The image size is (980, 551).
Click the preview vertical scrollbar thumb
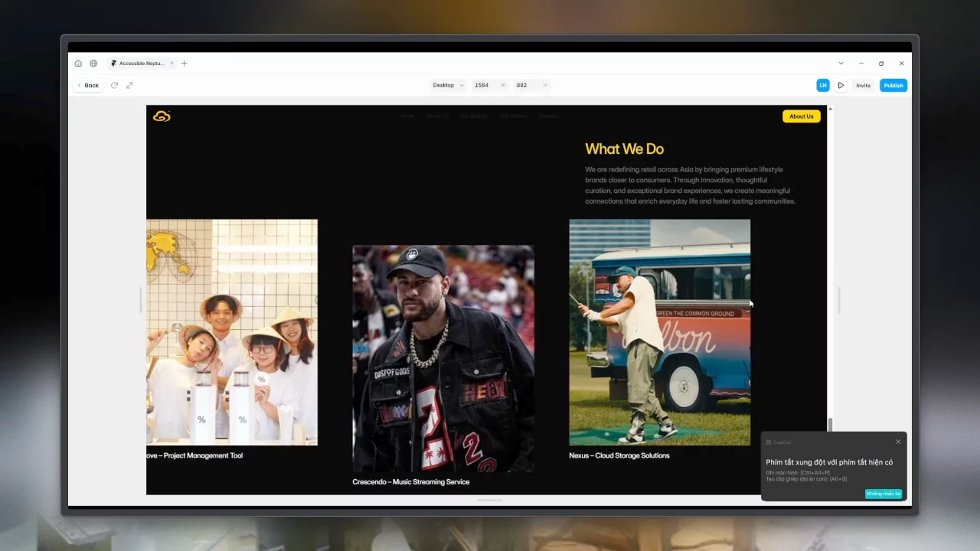tap(830, 425)
